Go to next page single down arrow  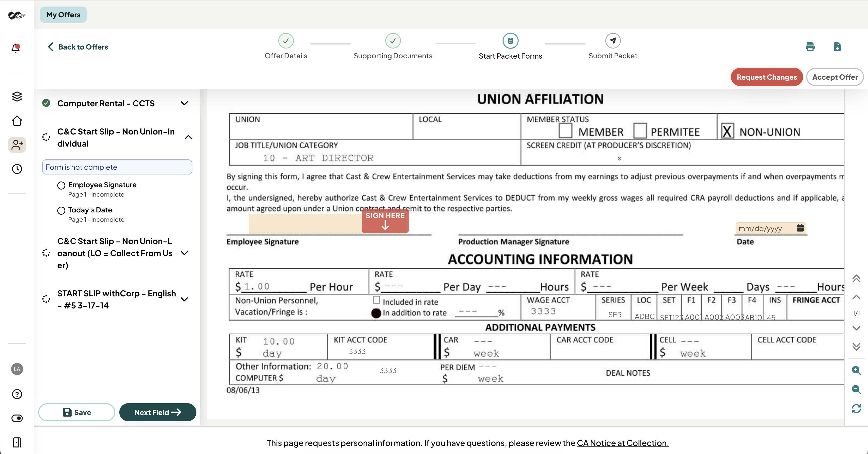[x=856, y=328]
